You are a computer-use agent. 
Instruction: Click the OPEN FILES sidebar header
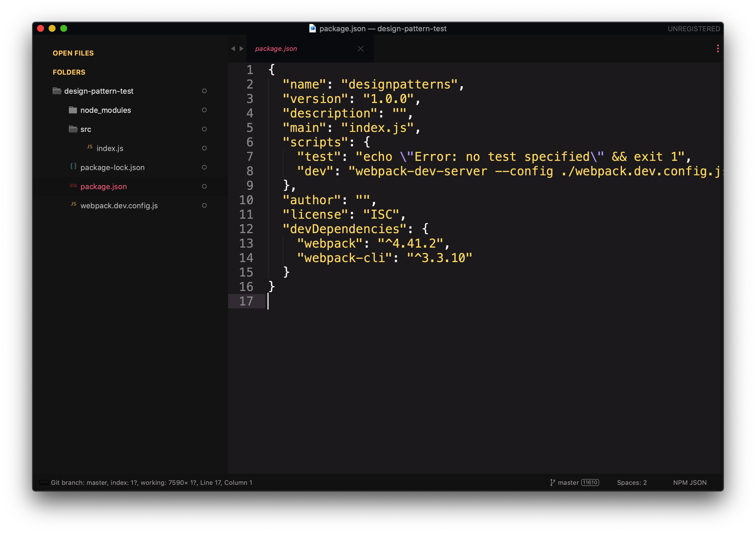(73, 53)
